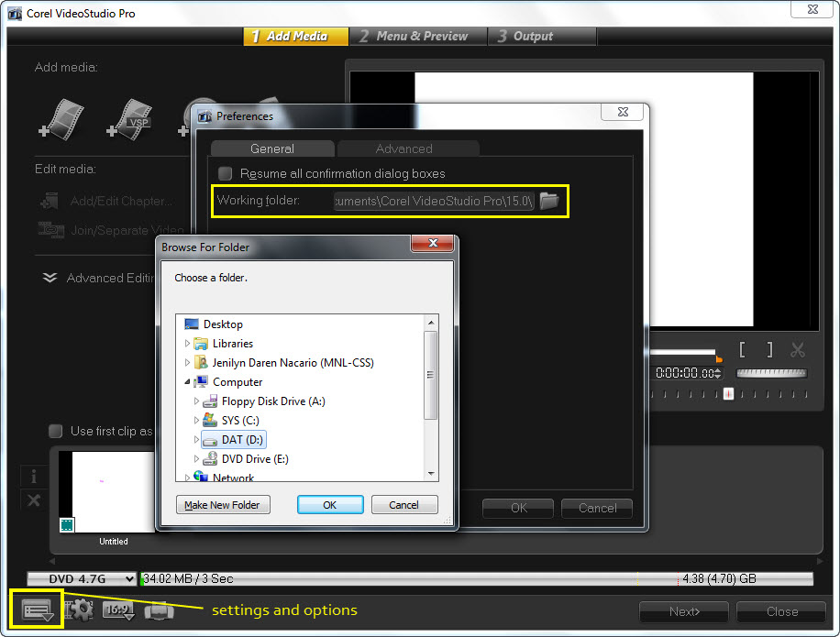
Task: Click the jog wheel speed slider
Action: click(771, 373)
